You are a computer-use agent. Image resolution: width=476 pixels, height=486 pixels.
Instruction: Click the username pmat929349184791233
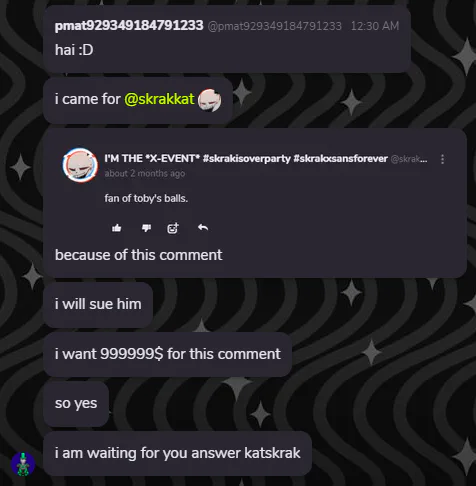129,25
